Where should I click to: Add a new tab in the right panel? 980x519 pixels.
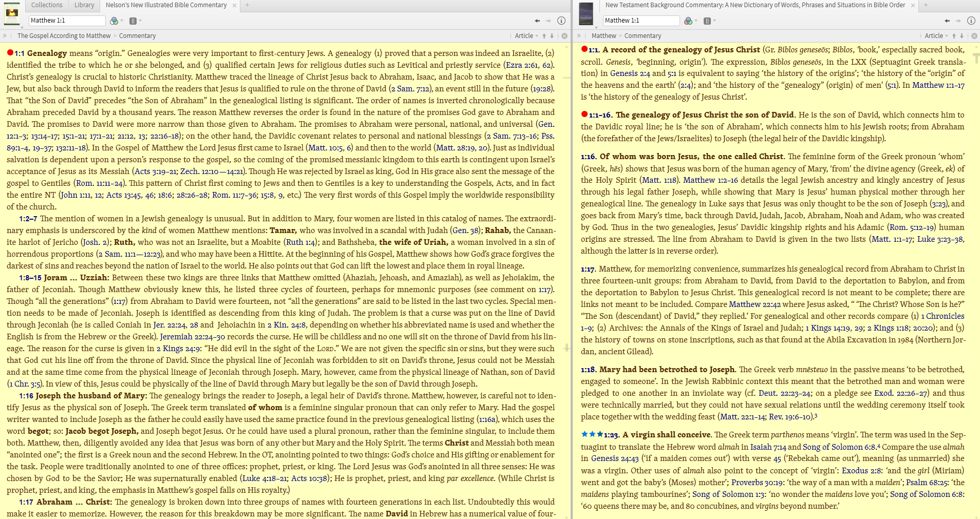click(x=926, y=5)
